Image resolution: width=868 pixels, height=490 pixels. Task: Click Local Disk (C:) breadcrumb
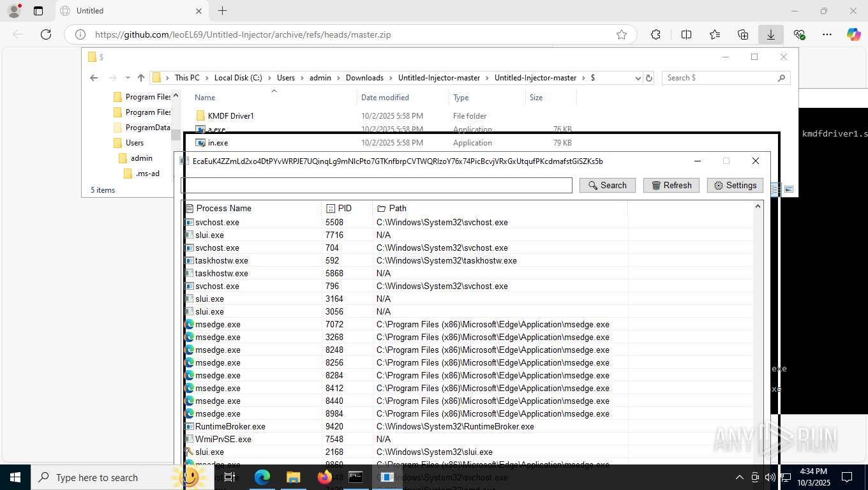238,78
